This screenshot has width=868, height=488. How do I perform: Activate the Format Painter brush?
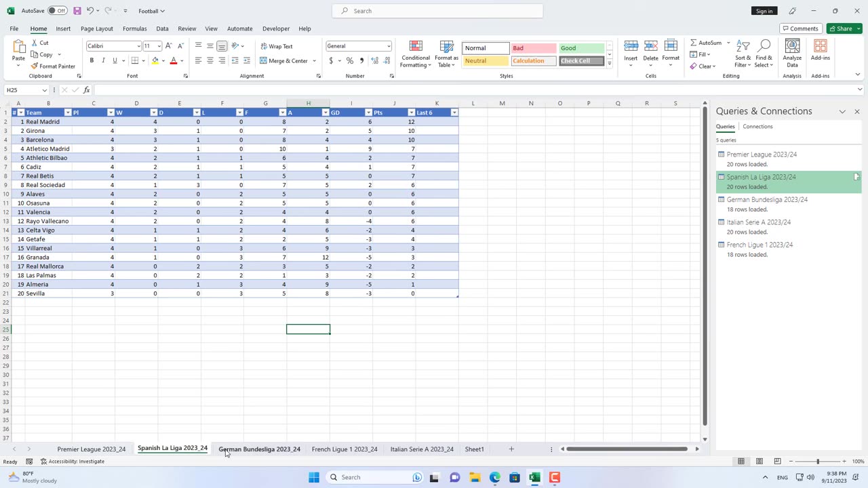[x=53, y=66]
